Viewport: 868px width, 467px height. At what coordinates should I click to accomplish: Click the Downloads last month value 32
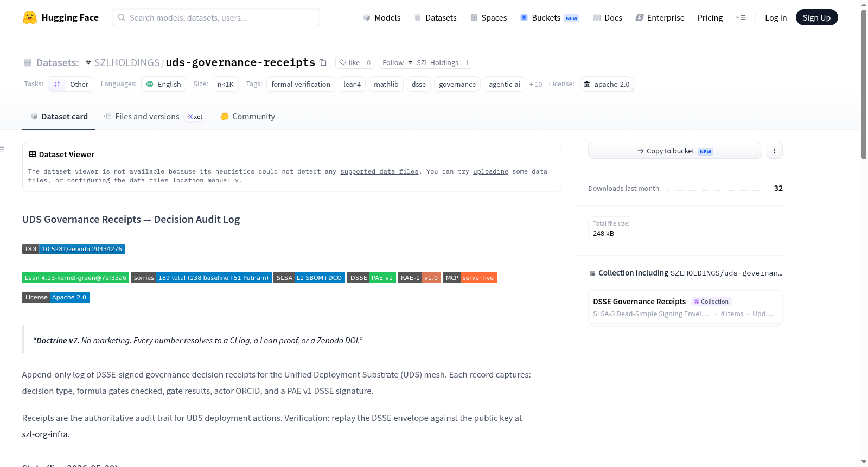coord(778,188)
